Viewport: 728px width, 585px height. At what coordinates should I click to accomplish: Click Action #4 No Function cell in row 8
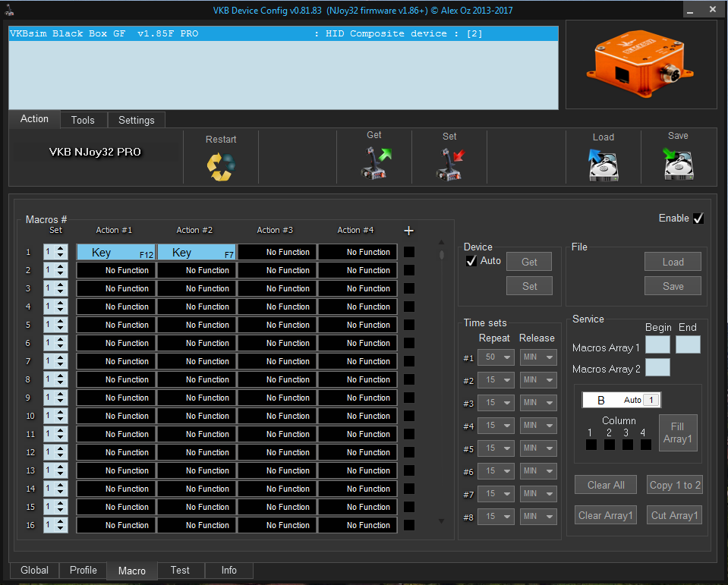tap(358, 379)
